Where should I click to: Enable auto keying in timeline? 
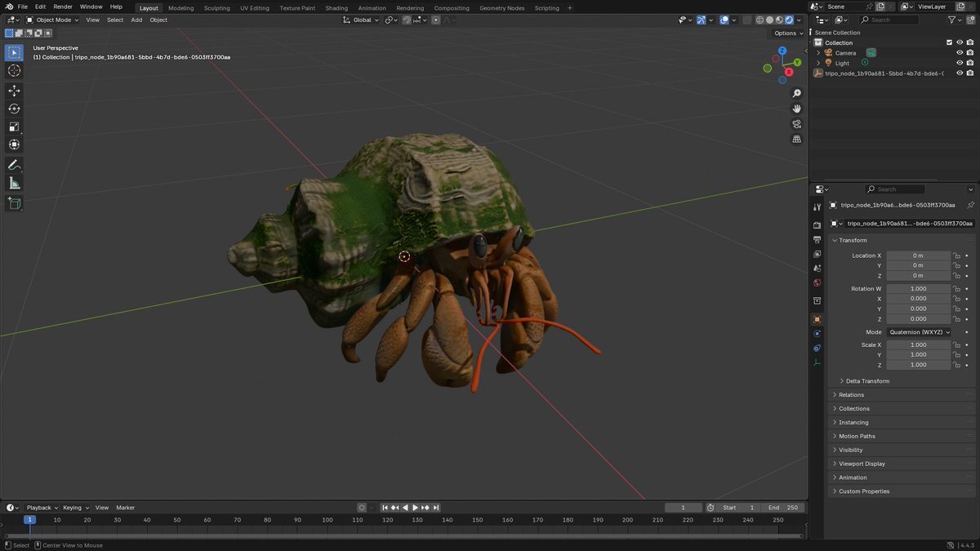pos(362,508)
